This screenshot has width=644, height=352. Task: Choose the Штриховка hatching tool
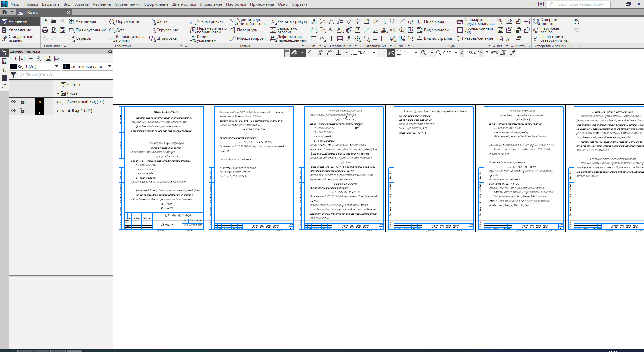163,38
